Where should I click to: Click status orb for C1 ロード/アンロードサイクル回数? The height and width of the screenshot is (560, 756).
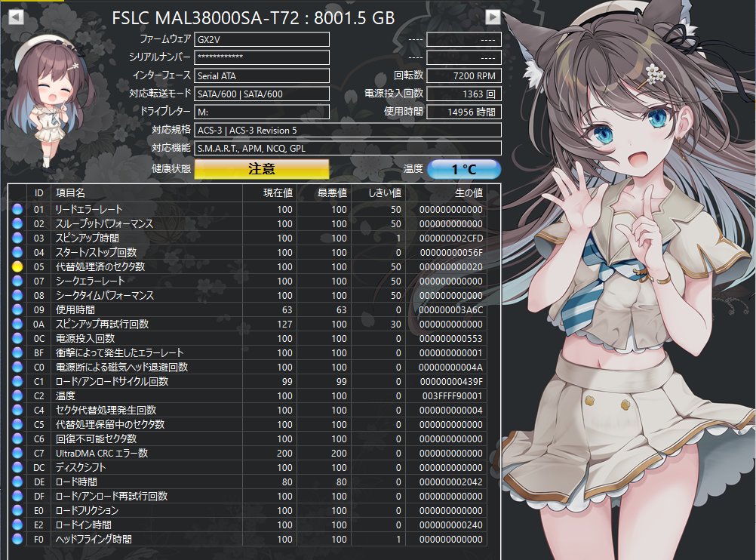click(17, 381)
